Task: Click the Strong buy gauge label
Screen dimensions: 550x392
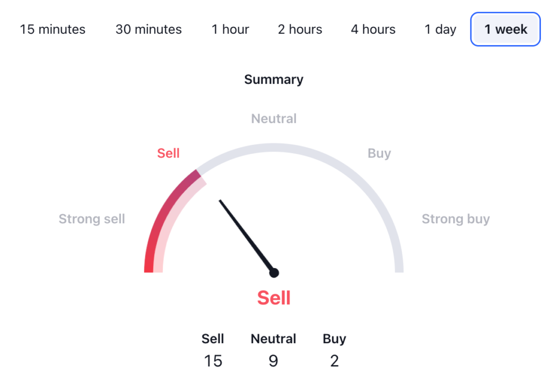Action: click(x=455, y=219)
